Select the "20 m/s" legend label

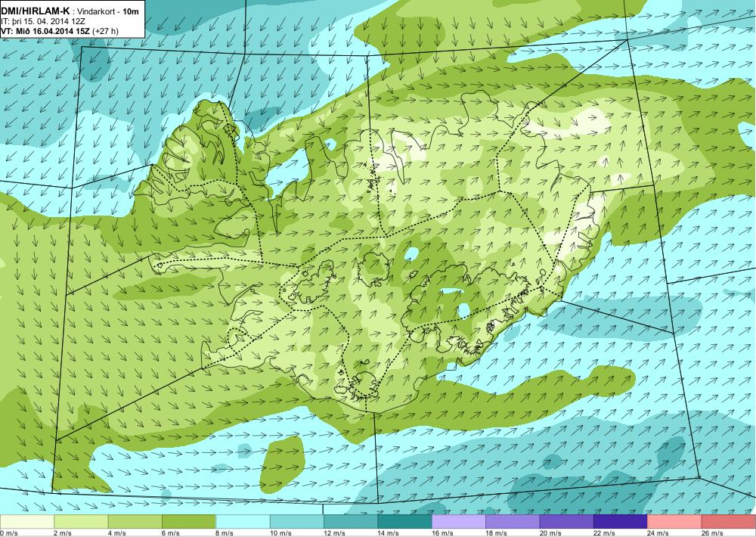point(550,533)
